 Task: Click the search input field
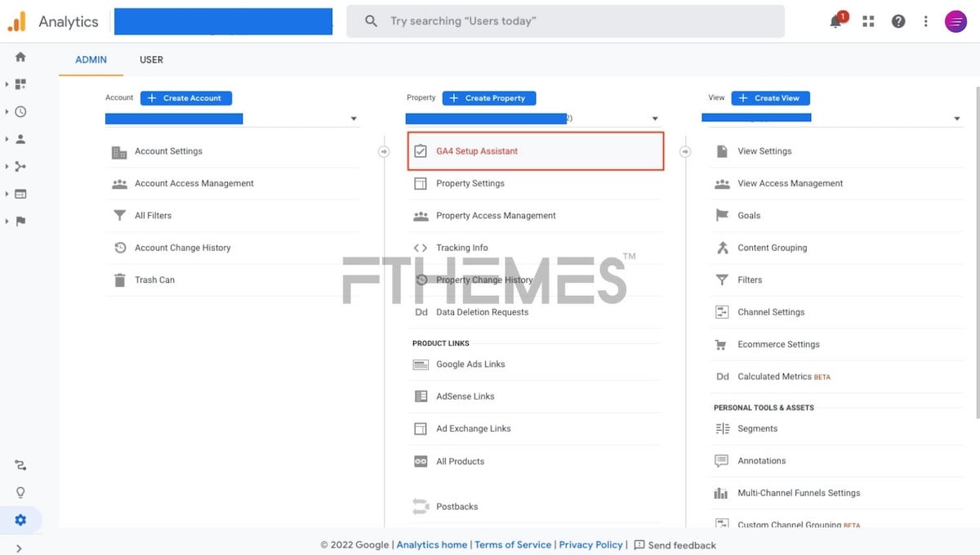[565, 21]
